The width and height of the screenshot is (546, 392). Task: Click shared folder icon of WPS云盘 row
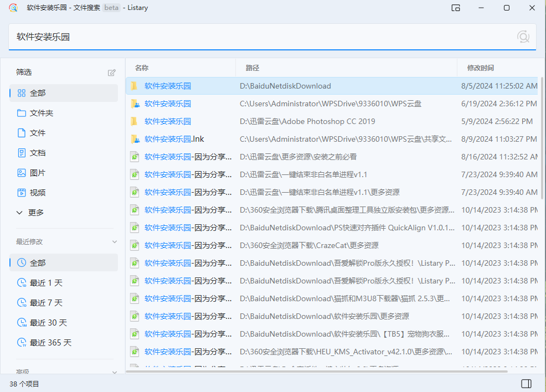pos(135,104)
